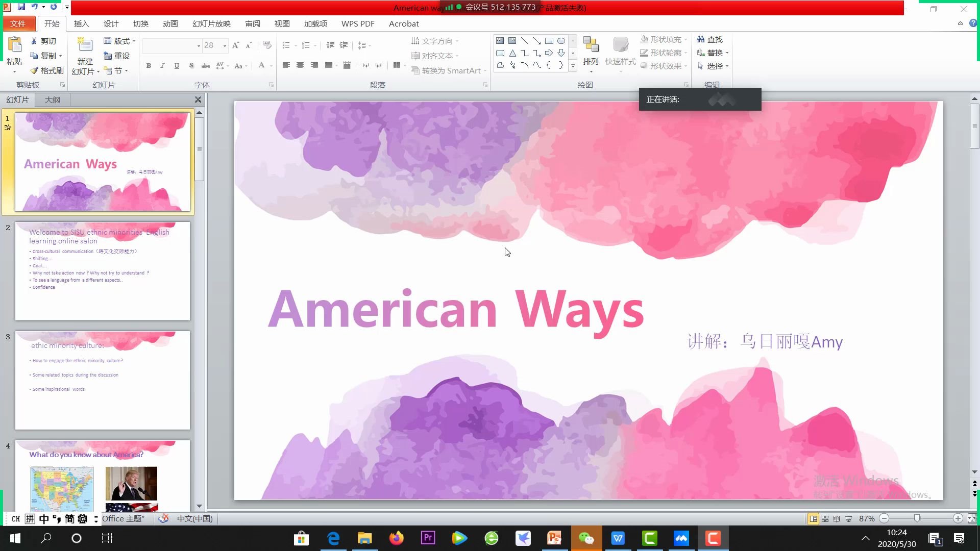Switch to Slide Sorter view in status bar
This screenshot has width=980, height=551.
click(x=825, y=518)
